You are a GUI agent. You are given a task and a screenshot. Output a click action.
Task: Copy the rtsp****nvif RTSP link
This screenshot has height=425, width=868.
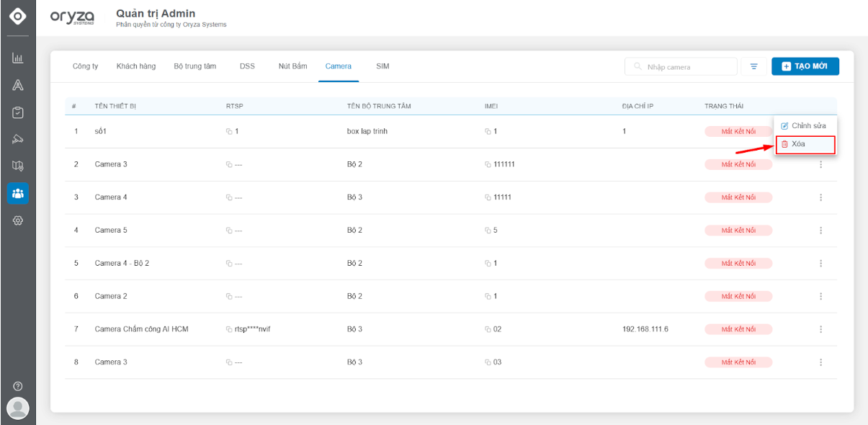229,329
